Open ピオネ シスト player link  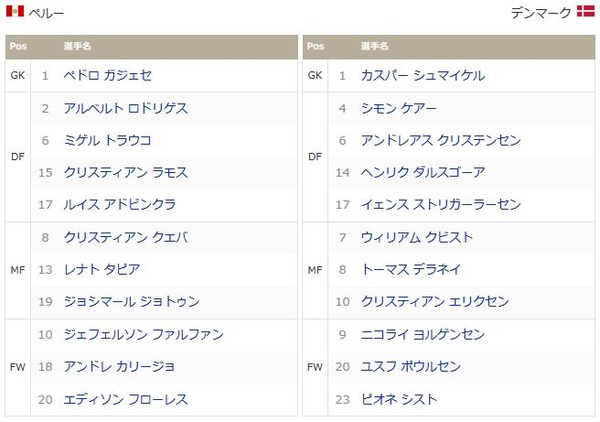coord(399,400)
